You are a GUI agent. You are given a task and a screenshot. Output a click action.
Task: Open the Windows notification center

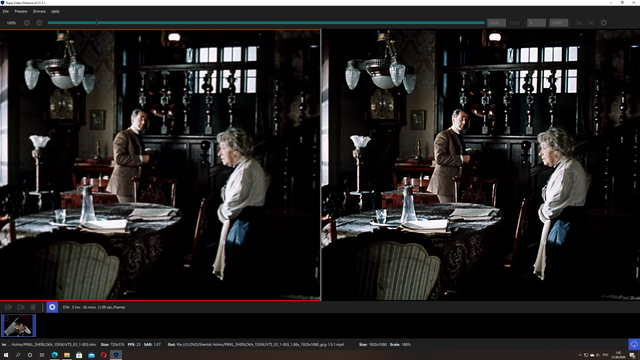coord(632,355)
